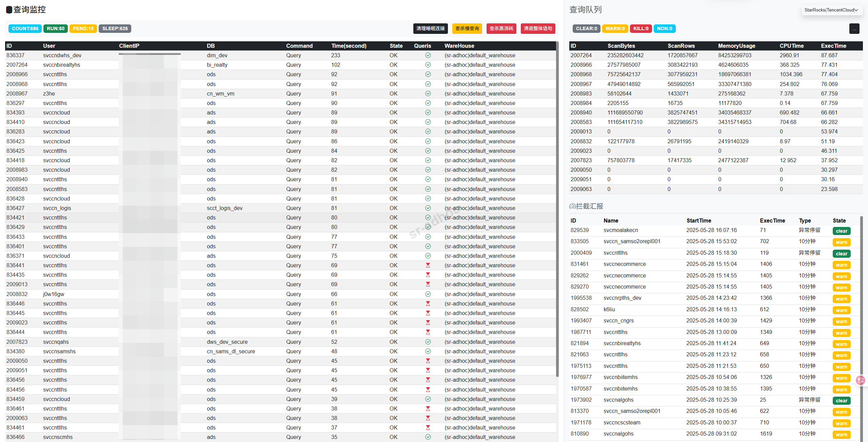868x442 pixels.
Task: Click the check icon in z3he's row
Action: click(428, 93)
